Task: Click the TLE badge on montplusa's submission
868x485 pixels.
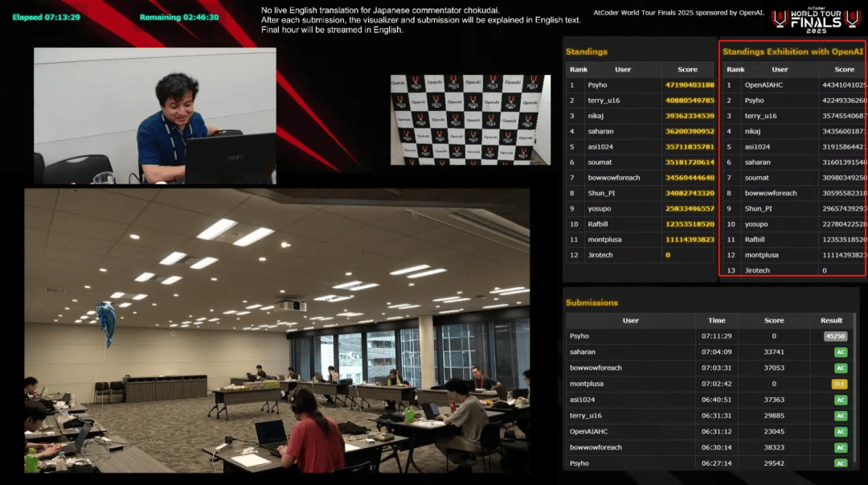Action: coord(840,384)
